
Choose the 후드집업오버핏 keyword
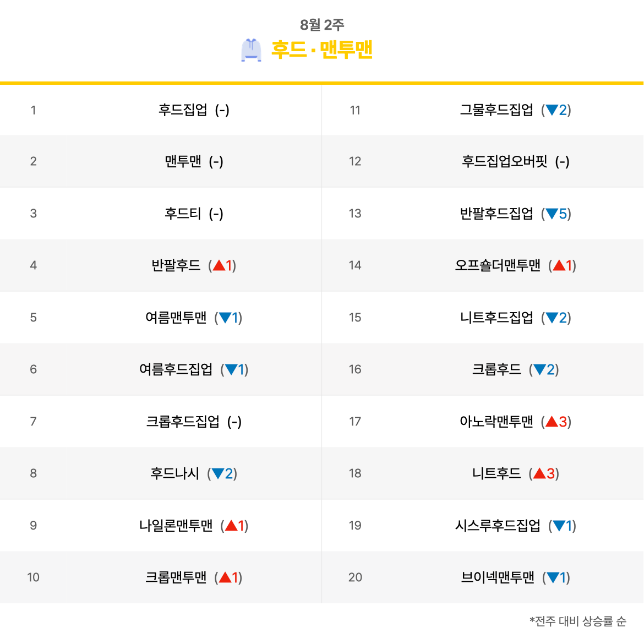504,161
